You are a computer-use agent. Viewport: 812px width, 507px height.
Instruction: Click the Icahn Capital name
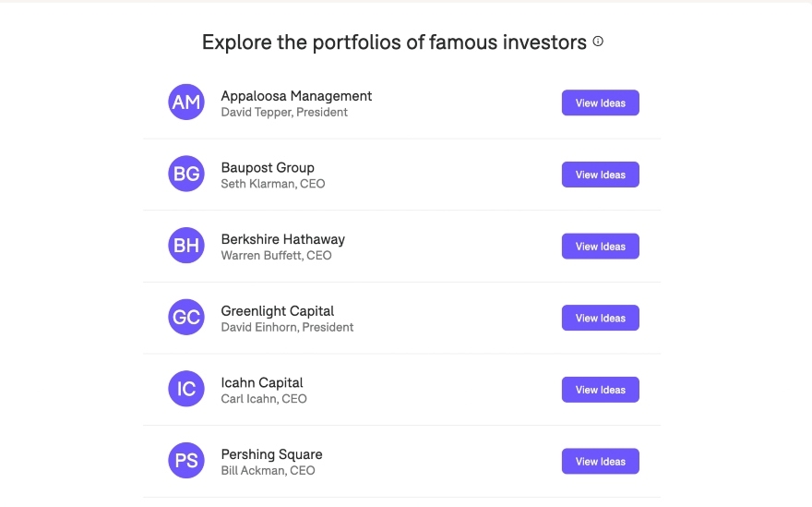pos(262,382)
